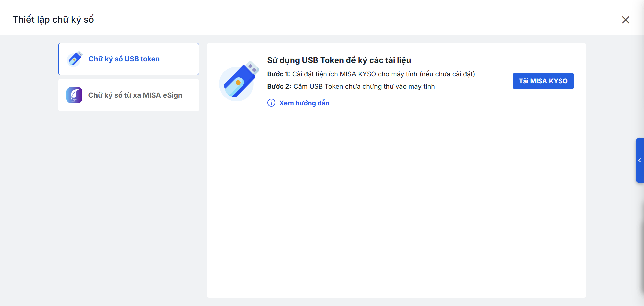Click the Bước 1 instruction text
Viewport: 644px width, 306px height.
(x=371, y=74)
